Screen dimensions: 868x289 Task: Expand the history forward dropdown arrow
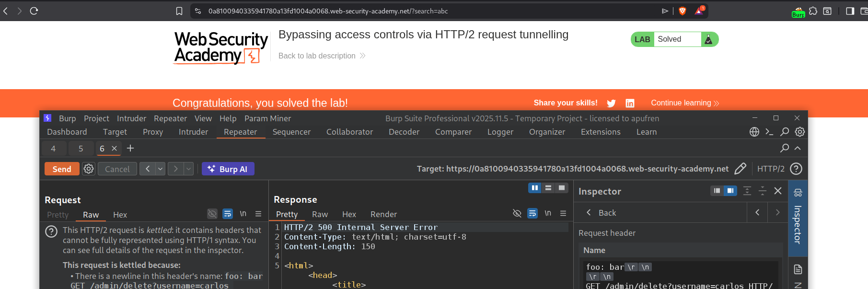coord(189,169)
